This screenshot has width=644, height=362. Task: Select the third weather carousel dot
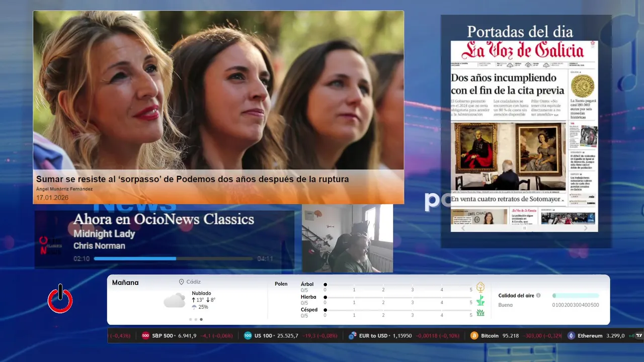(x=201, y=319)
